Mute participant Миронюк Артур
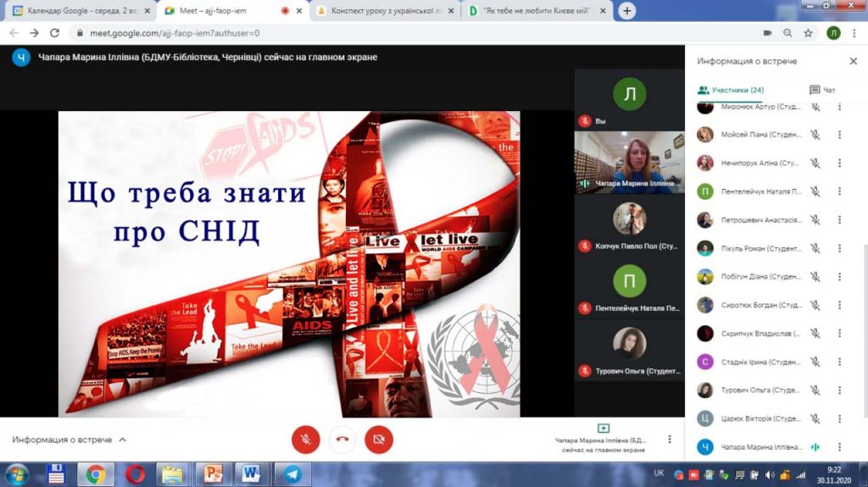This screenshot has height=487, width=868. pyautogui.click(x=815, y=107)
